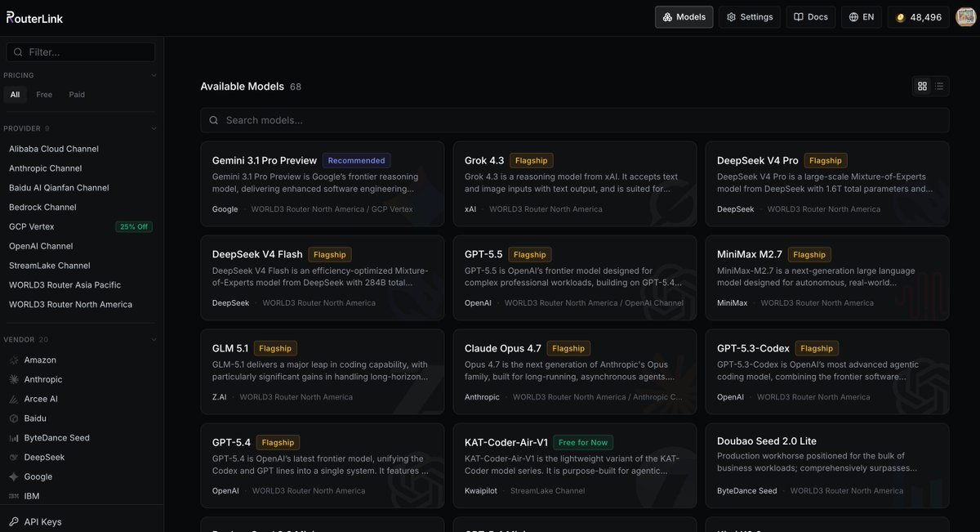Open the Models tab
Viewport: 980px width, 532px height.
click(684, 17)
